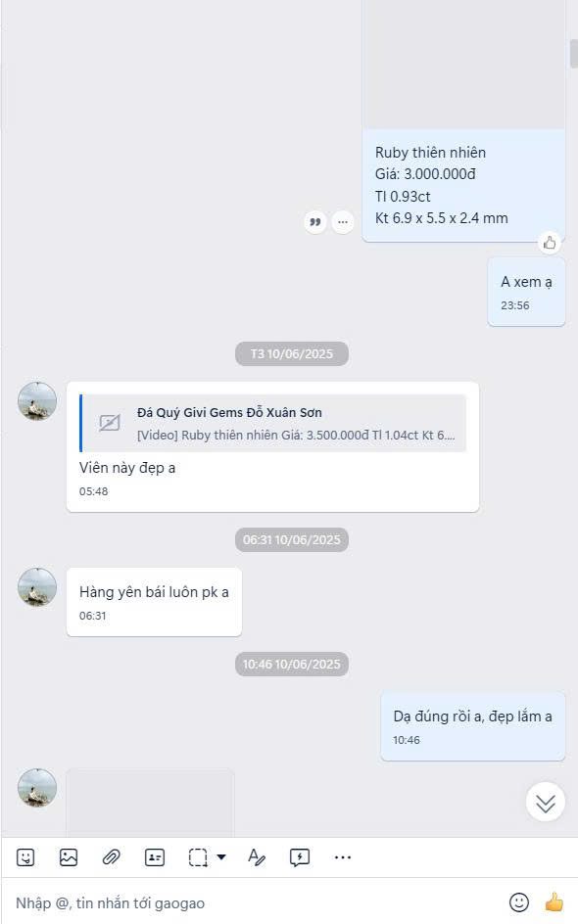This screenshot has width=578, height=924.
Task: Jump to latest messages double-chevron button
Action: pyautogui.click(x=546, y=802)
